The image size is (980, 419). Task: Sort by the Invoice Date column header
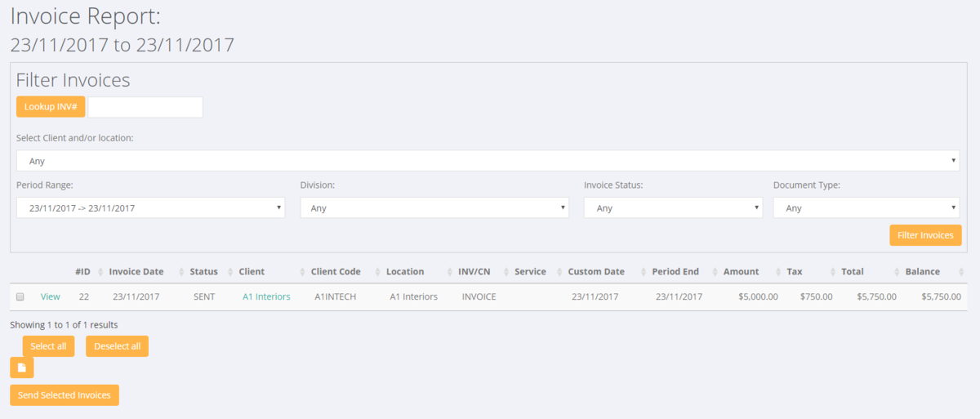pyautogui.click(x=136, y=272)
